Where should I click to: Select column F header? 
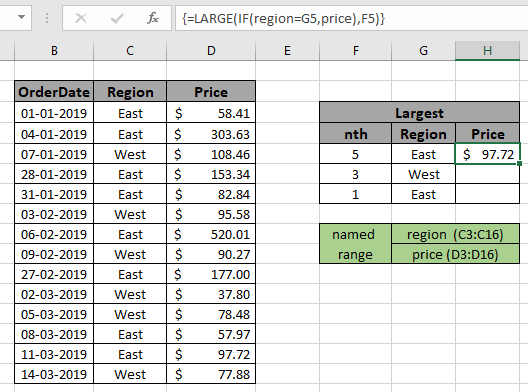(356, 51)
